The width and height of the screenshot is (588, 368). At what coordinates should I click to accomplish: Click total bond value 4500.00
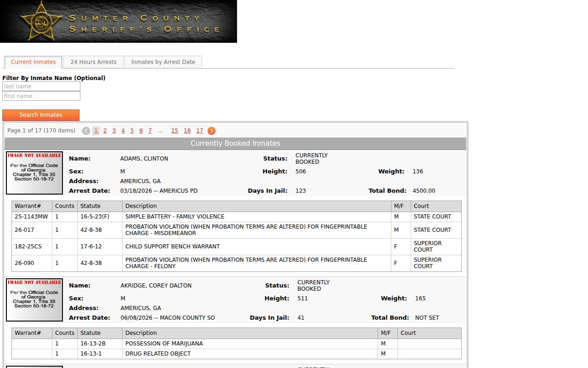tap(424, 191)
